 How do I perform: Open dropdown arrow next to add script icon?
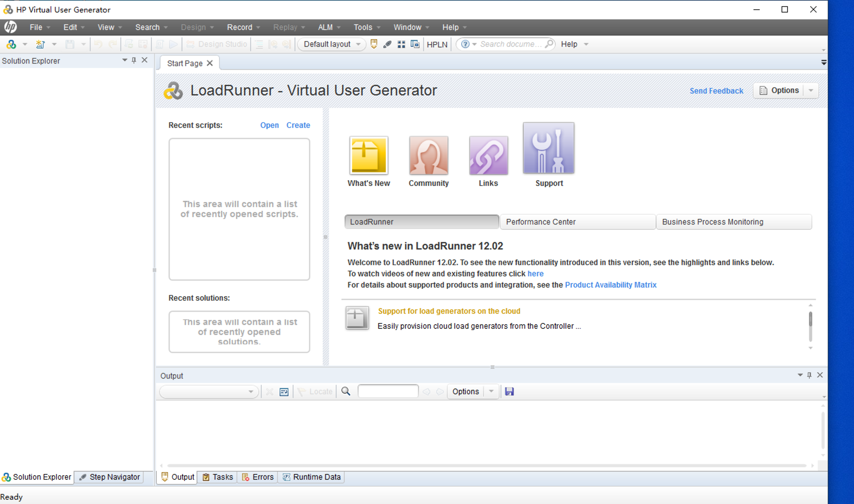tap(54, 44)
